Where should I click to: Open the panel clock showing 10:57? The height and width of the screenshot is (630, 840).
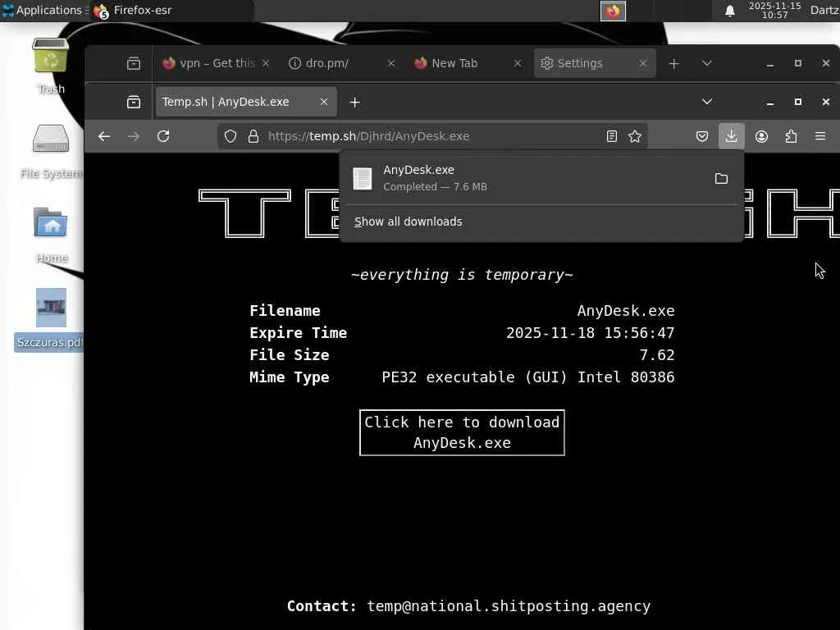pyautogui.click(x=774, y=10)
